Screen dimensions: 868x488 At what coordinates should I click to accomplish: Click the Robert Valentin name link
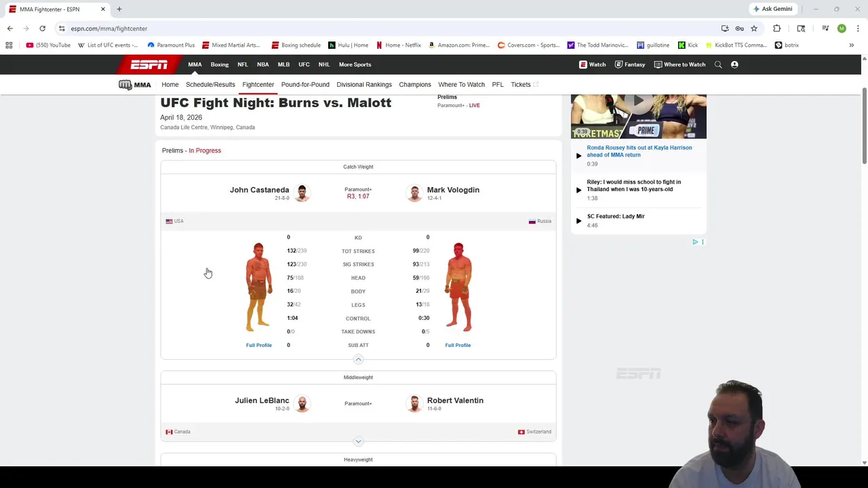pos(455,401)
